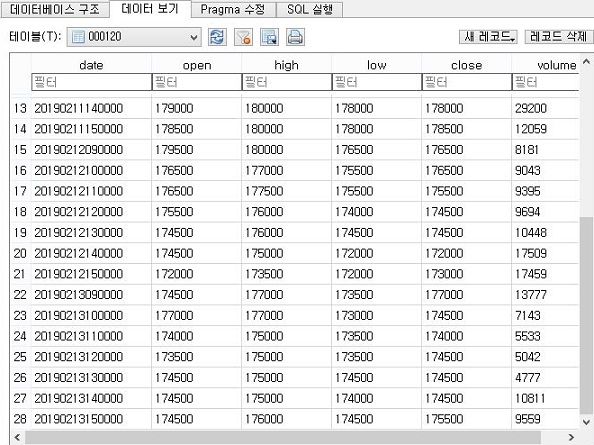Select date cell 20190212100000

pyautogui.click(x=91, y=170)
